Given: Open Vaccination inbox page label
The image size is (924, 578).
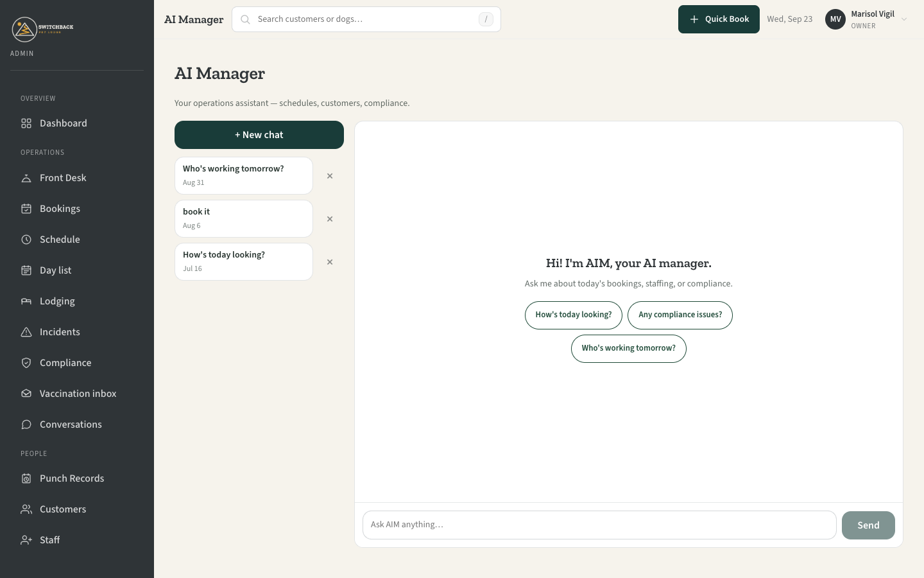Looking at the screenshot, I should [78, 394].
